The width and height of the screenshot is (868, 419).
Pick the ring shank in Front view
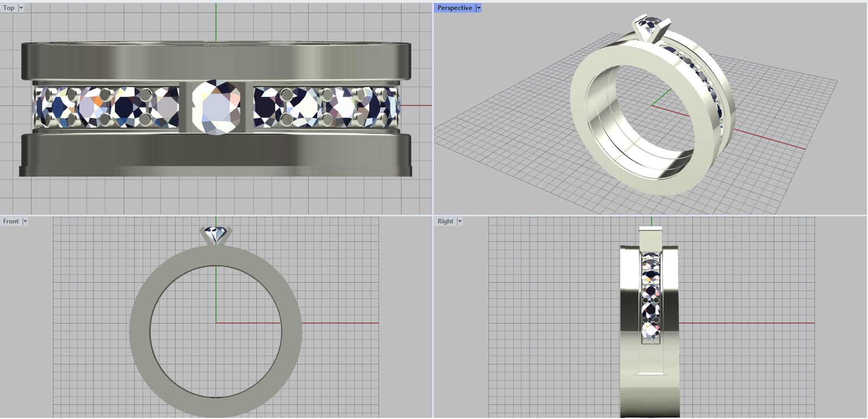140,331
